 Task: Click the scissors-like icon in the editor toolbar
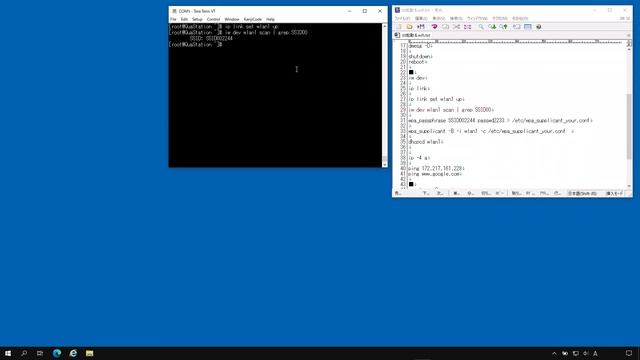(457, 27)
